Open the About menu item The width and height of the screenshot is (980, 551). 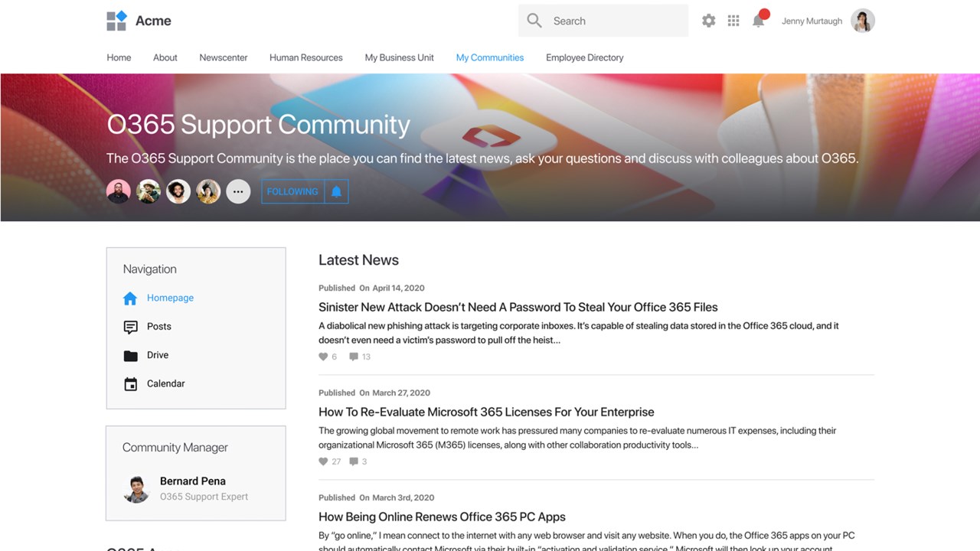tap(165, 57)
